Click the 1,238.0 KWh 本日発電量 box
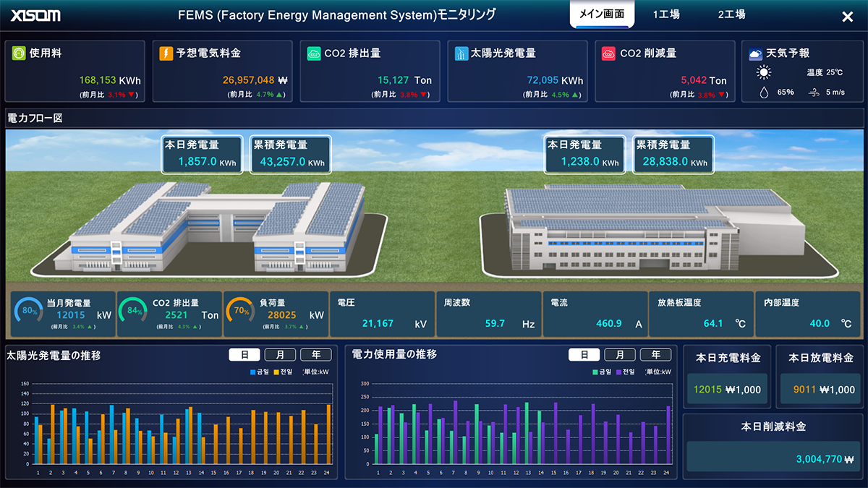868x488 pixels. 586,154
